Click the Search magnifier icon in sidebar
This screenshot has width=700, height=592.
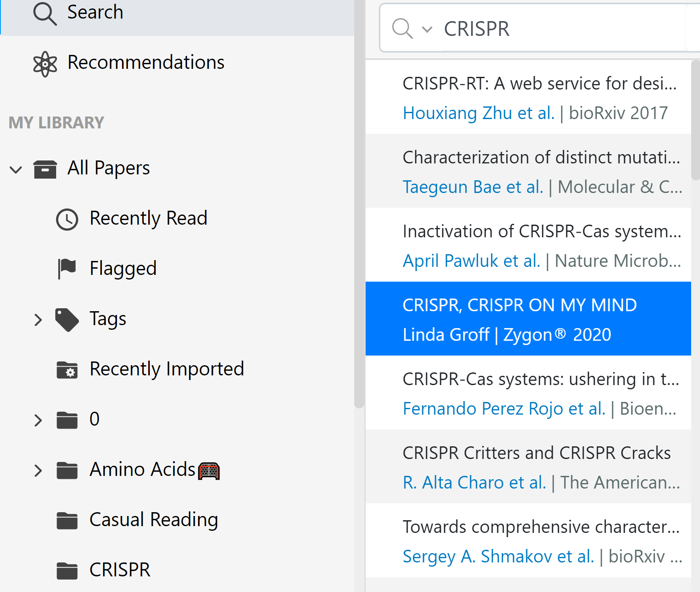pos(45,14)
